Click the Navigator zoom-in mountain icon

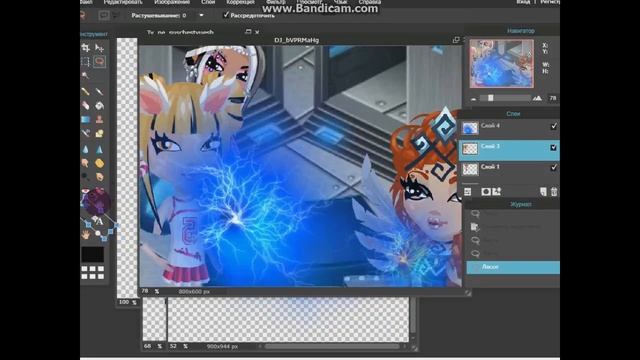[538, 98]
